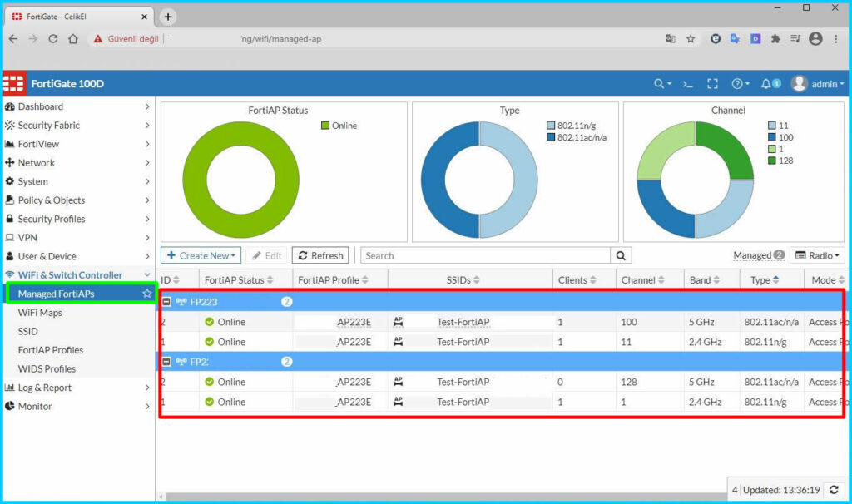Image resolution: width=852 pixels, height=504 pixels.
Task: Sort by Channel column
Action: click(643, 280)
